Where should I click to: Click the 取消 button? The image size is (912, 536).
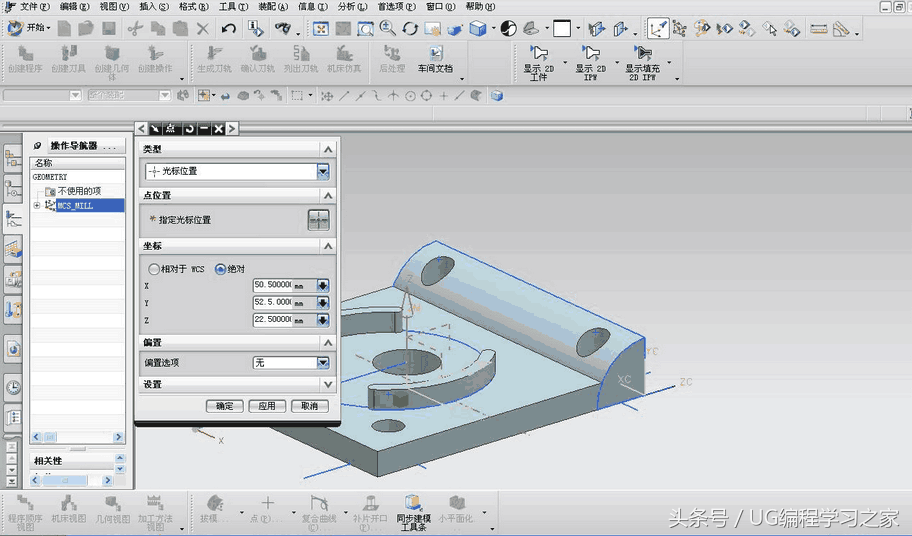(x=309, y=406)
